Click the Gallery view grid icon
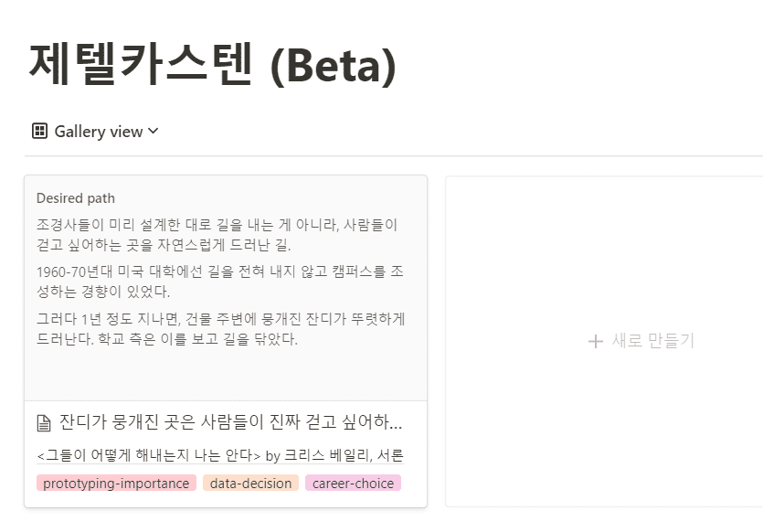Screen dimensions: 763x532 coord(39,131)
